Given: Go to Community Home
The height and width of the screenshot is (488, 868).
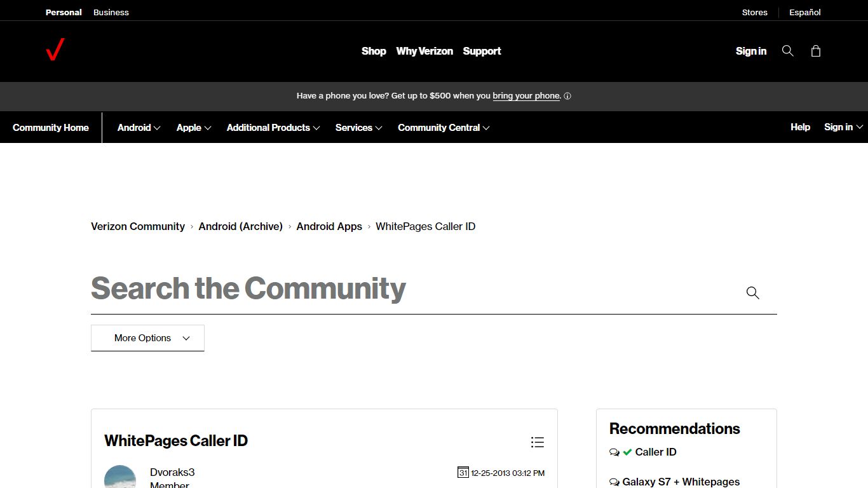Looking at the screenshot, I should click(51, 127).
